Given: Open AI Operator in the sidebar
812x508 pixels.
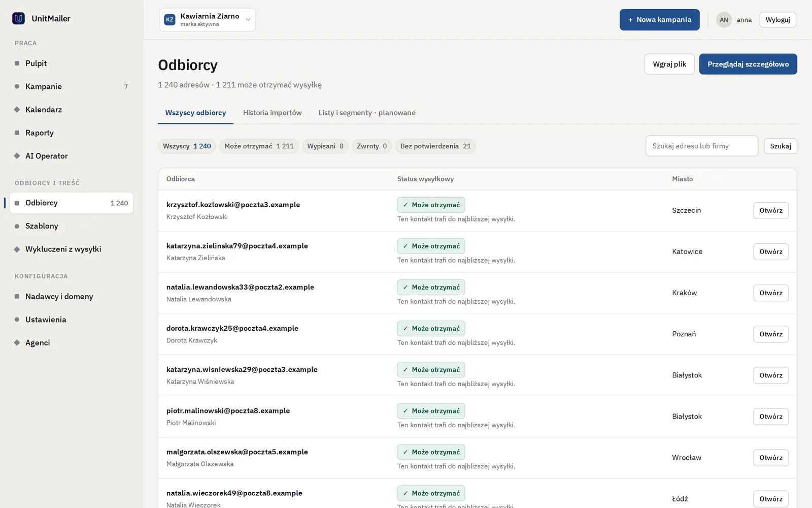Looking at the screenshot, I should pyautogui.click(x=71, y=156).
